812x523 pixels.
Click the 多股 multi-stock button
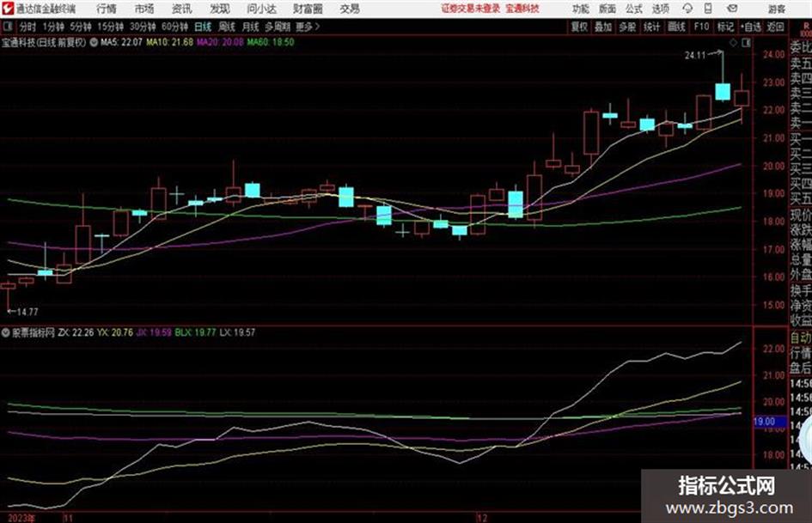(627, 27)
